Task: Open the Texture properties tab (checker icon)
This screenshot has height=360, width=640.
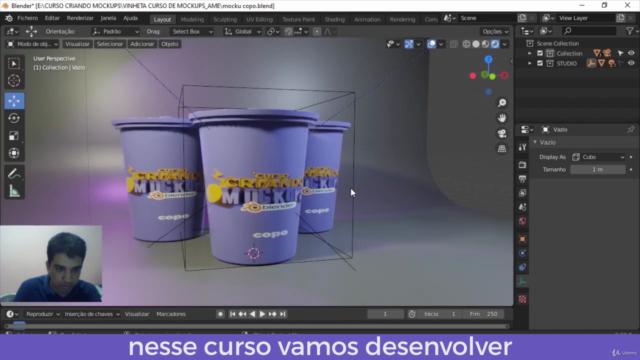Action: [x=522, y=299]
